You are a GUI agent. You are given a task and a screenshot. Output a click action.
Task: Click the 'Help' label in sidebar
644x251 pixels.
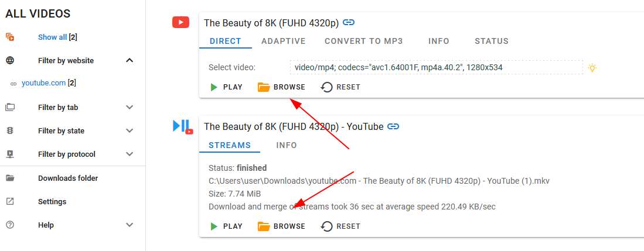tap(46, 225)
